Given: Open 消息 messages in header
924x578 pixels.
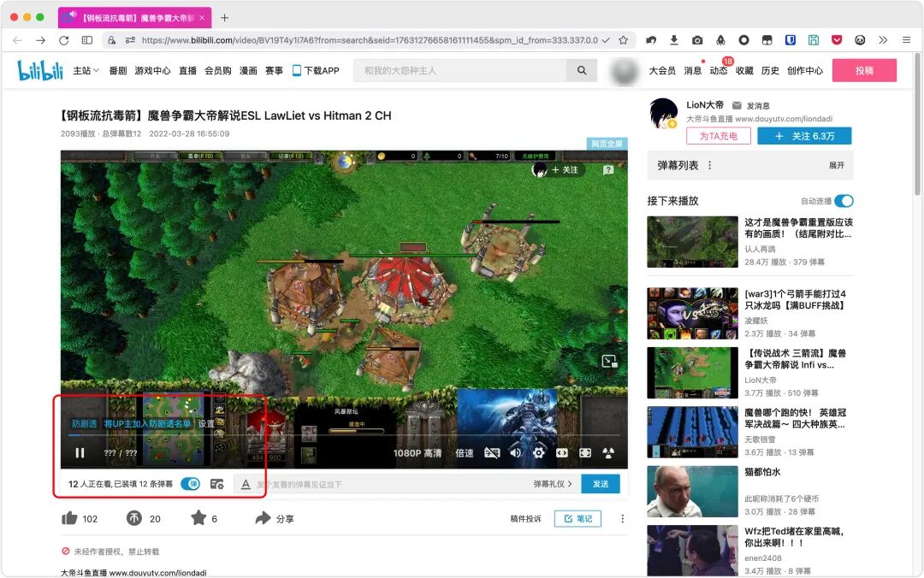Looking at the screenshot, I should (x=692, y=71).
